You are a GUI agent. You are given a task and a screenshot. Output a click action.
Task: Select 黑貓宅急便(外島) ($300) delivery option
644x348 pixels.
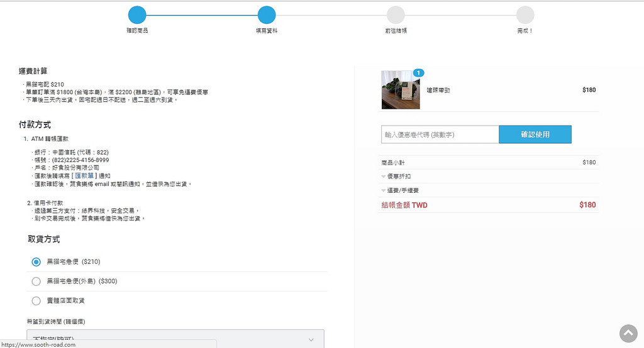(x=36, y=281)
